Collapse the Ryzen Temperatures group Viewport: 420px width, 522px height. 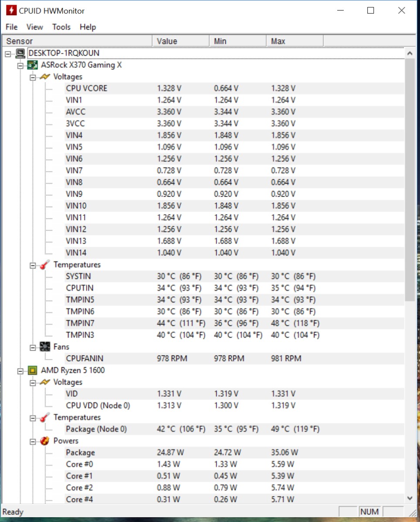point(33,418)
